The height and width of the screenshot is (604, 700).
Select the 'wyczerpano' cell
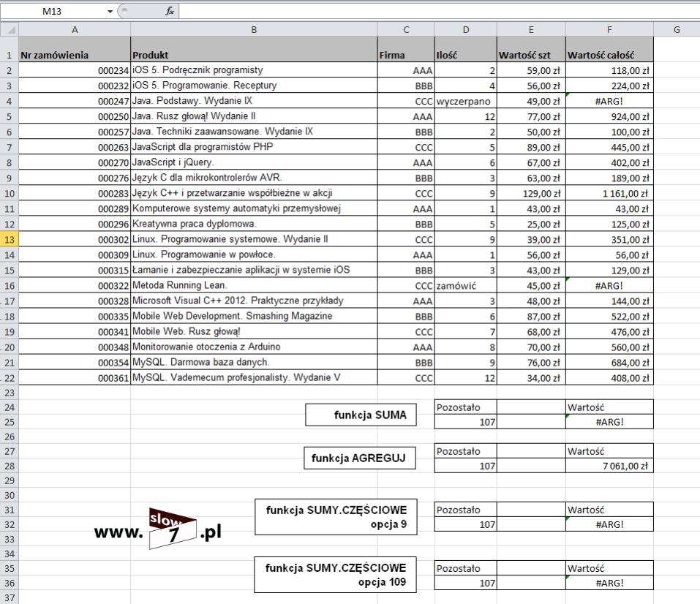[x=466, y=101]
